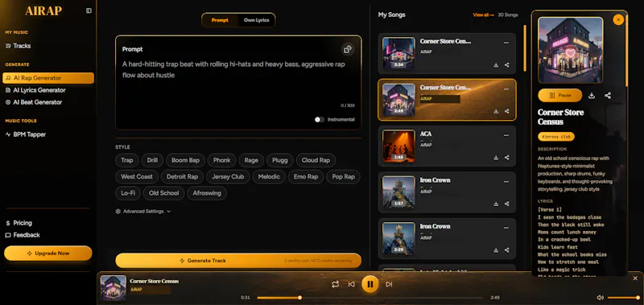The image size is (644, 305).
Task: Seek on the playback progress bar
Action: coord(370,298)
